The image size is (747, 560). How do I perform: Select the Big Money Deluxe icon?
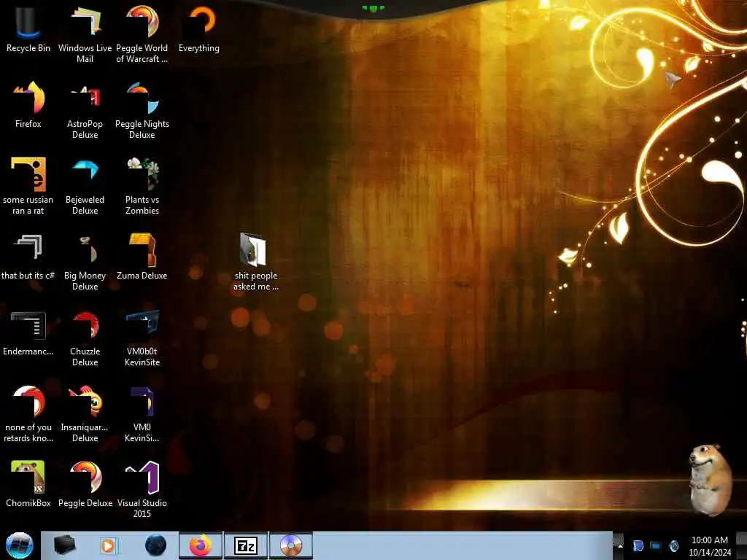point(85,262)
